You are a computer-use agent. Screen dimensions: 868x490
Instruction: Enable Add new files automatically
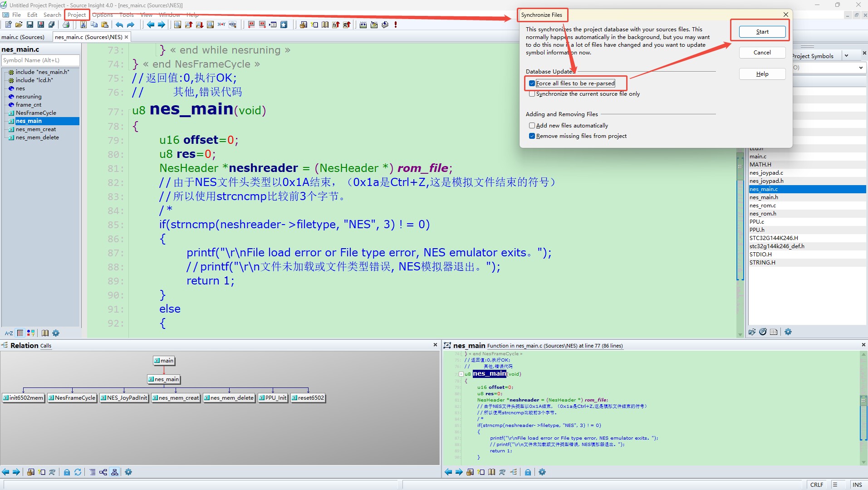pyautogui.click(x=532, y=126)
